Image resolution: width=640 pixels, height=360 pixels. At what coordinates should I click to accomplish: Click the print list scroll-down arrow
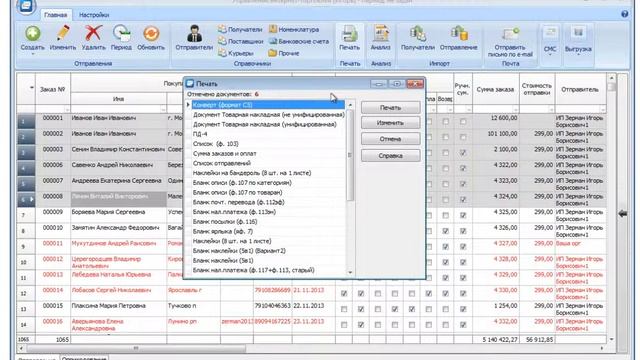350,273
